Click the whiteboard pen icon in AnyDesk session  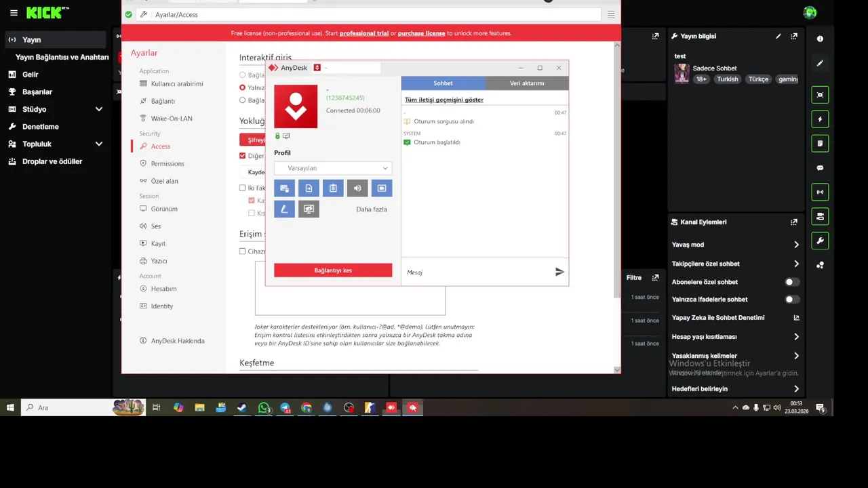(x=284, y=209)
